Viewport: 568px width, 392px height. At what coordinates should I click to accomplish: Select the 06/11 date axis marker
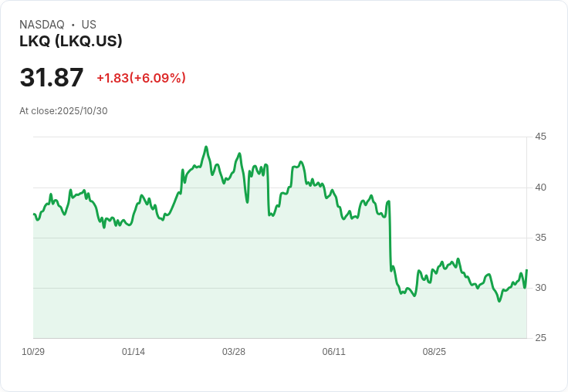(x=333, y=351)
